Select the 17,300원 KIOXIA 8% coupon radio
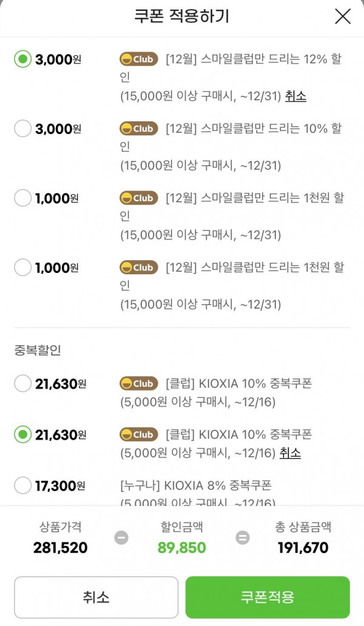 [23, 485]
